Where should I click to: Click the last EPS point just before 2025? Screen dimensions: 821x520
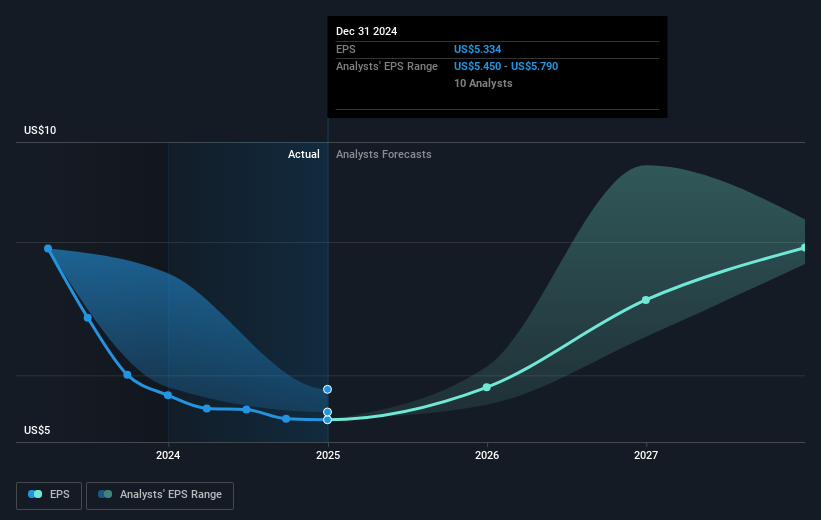point(286,418)
